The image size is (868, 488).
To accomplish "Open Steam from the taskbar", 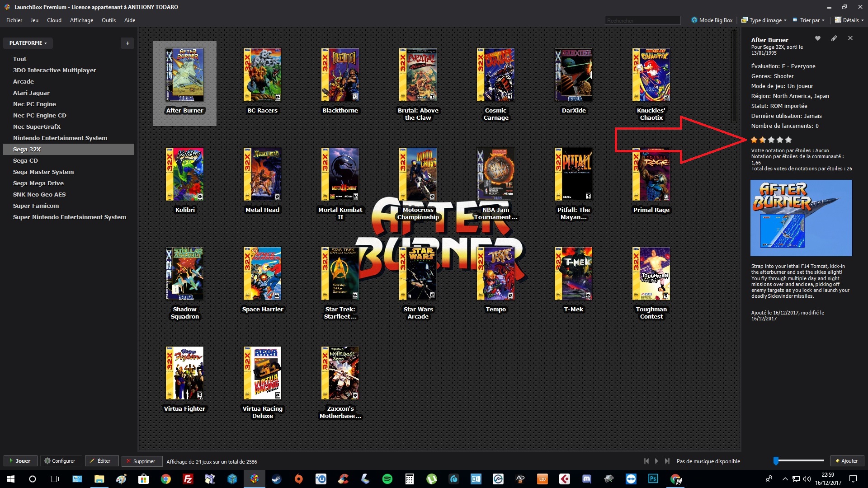I will click(x=276, y=479).
